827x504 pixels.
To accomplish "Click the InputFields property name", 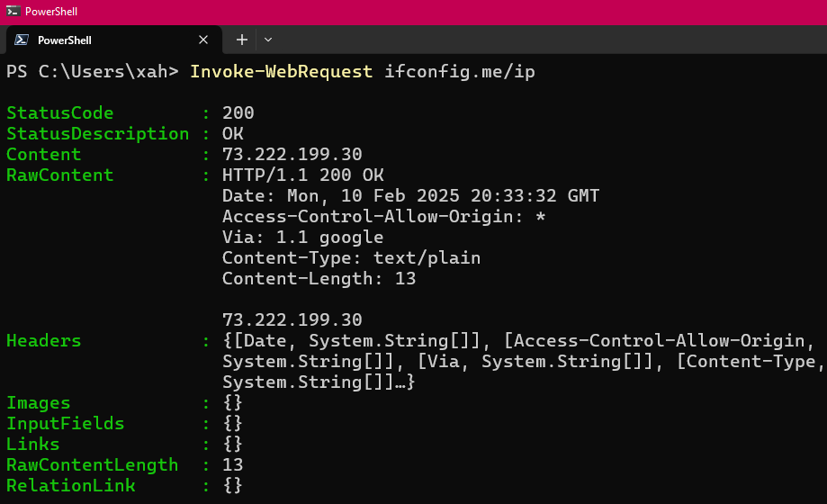I will click(x=66, y=424).
